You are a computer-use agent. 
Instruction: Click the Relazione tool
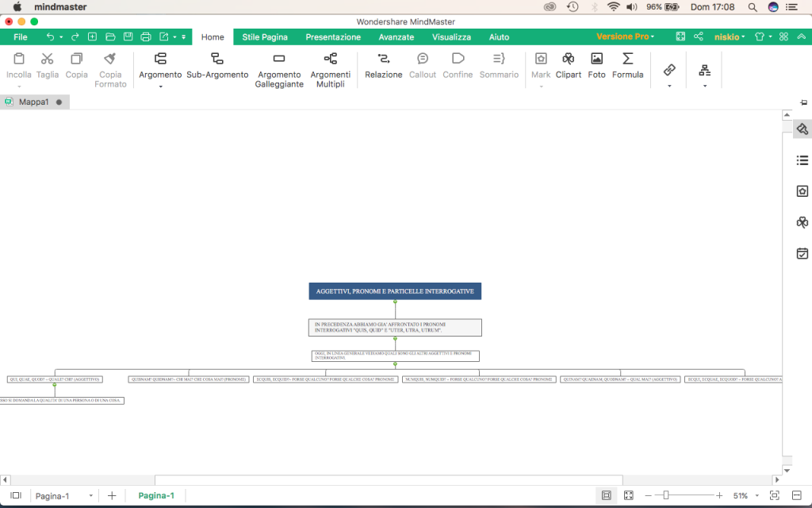pyautogui.click(x=384, y=65)
